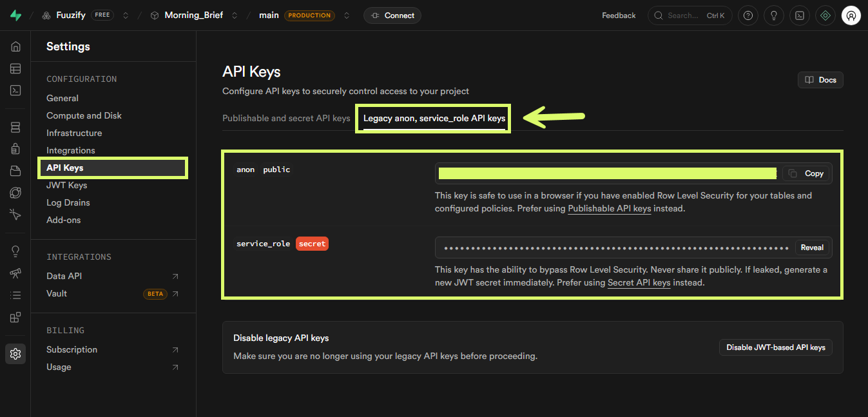The width and height of the screenshot is (868, 417).
Task: Open the AI Assistant diamond icon
Action: (825, 15)
